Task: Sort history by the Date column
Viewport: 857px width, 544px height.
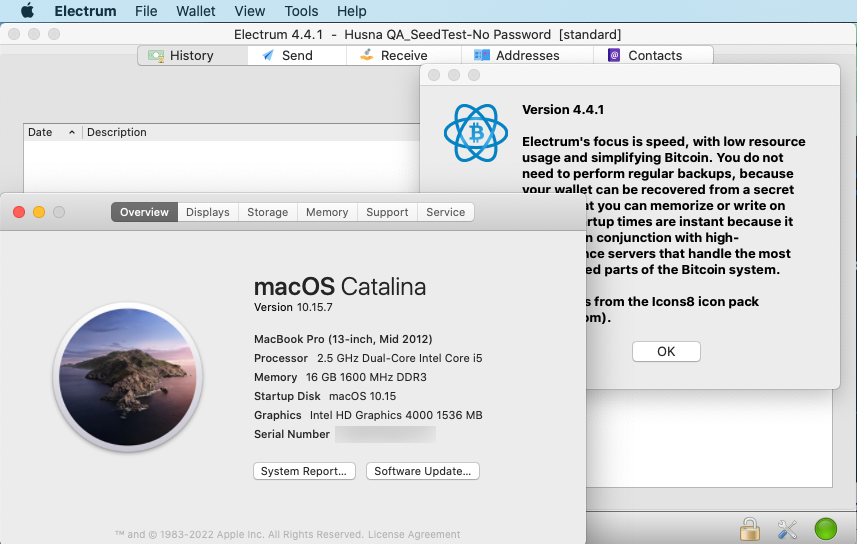Action: click(x=52, y=132)
